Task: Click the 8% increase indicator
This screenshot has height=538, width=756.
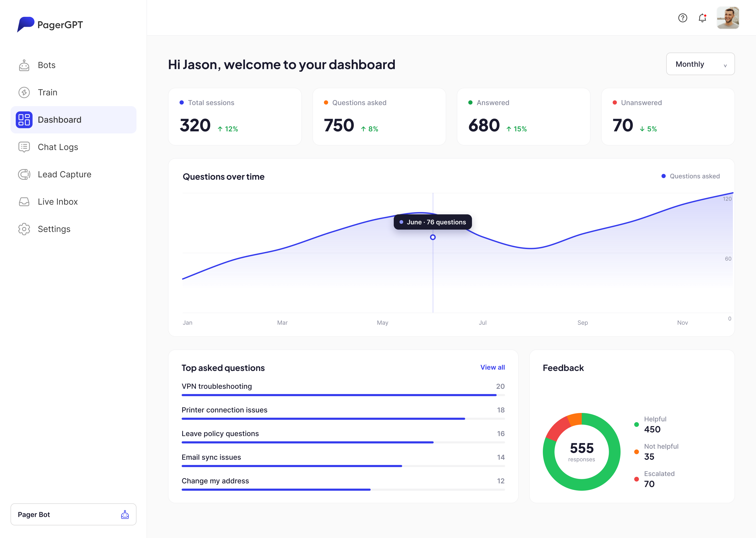Action: point(369,129)
